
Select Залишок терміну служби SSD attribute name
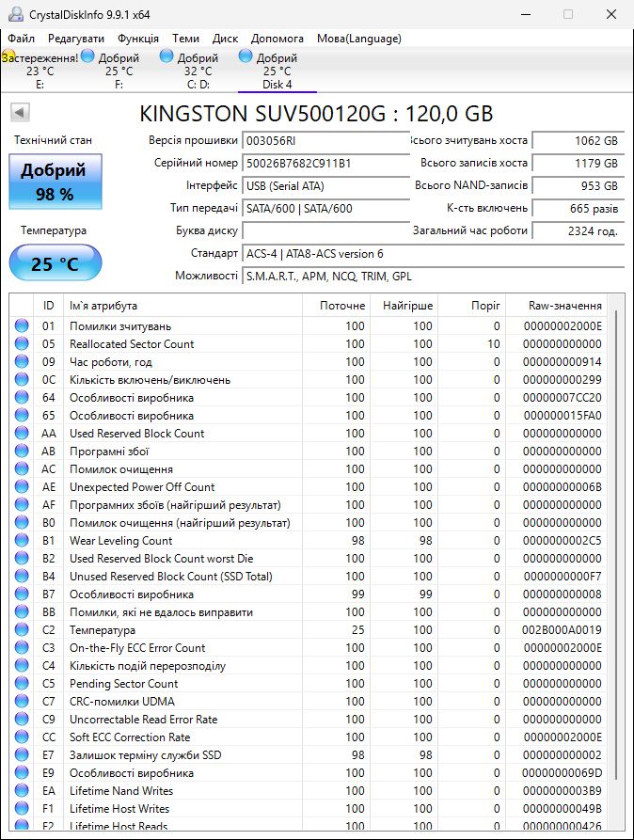[x=145, y=754]
